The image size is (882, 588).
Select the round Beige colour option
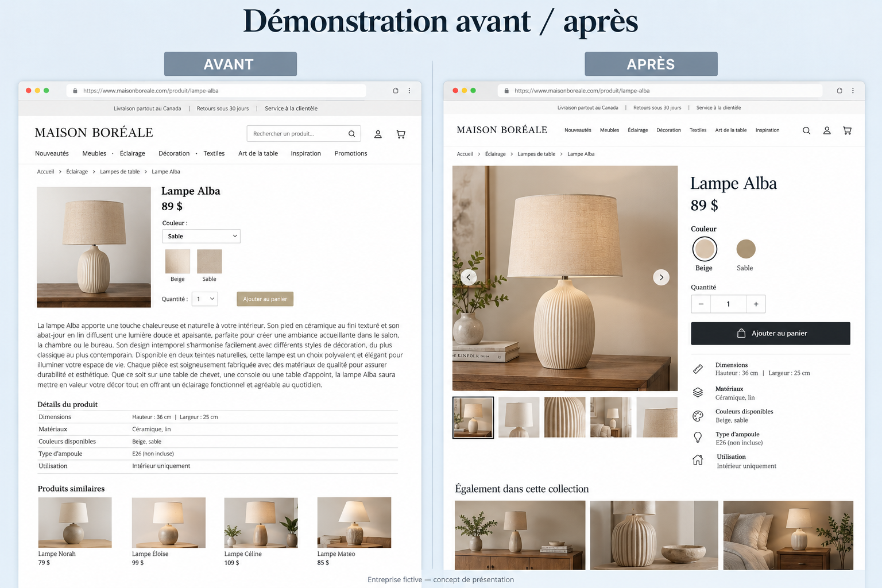[x=705, y=249]
